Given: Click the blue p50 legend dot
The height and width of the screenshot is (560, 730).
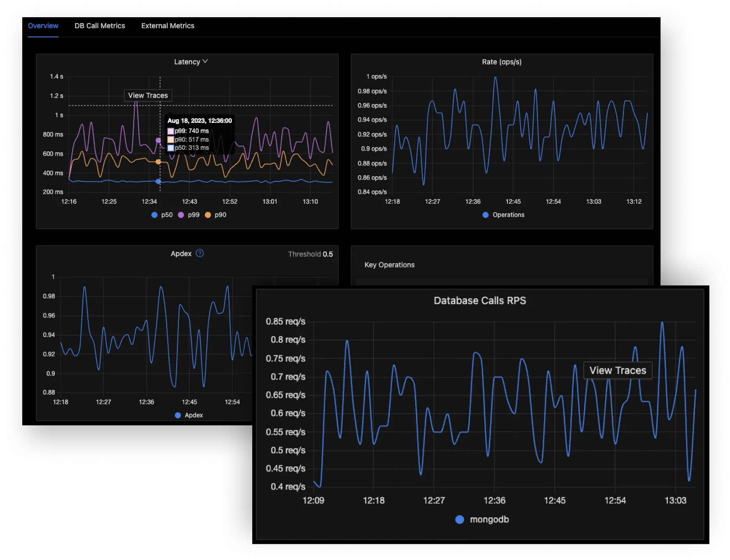Looking at the screenshot, I should point(154,215).
